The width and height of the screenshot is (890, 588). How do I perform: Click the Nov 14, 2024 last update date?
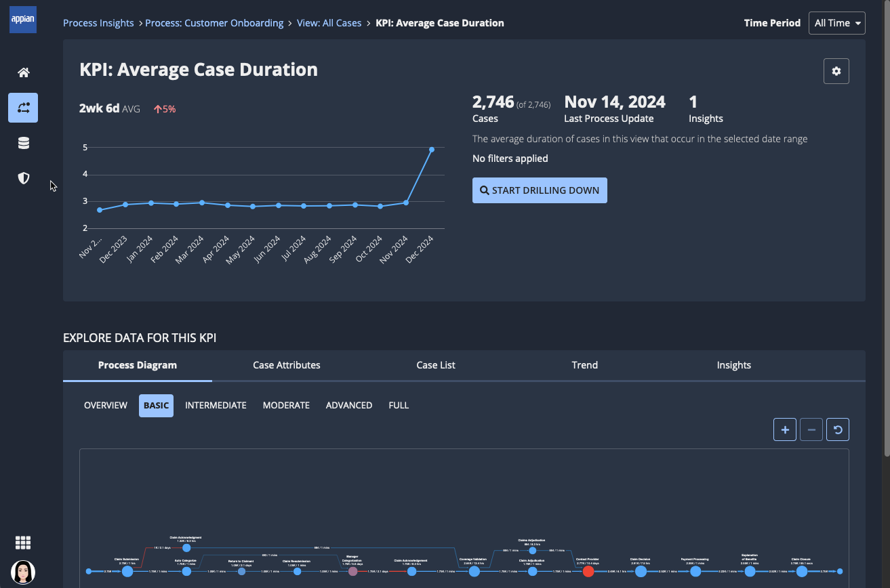click(x=615, y=102)
